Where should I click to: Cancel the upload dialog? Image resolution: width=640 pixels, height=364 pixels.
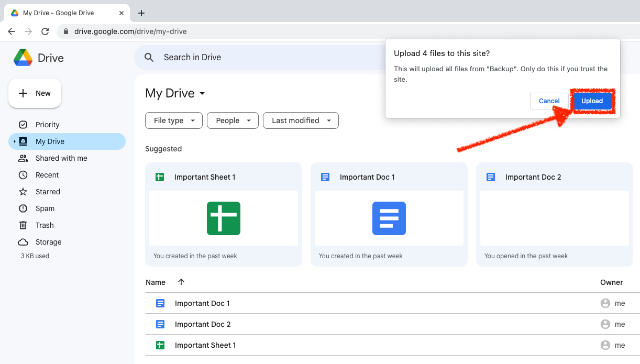549,101
